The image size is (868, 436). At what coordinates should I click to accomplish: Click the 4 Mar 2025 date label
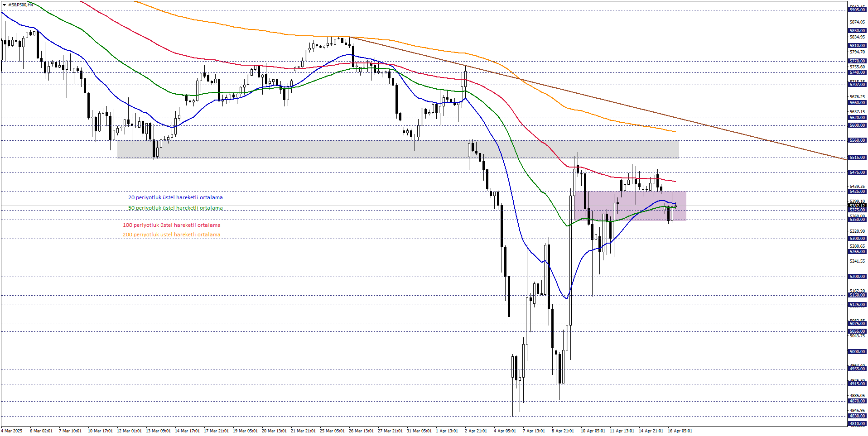tap(12, 431)
